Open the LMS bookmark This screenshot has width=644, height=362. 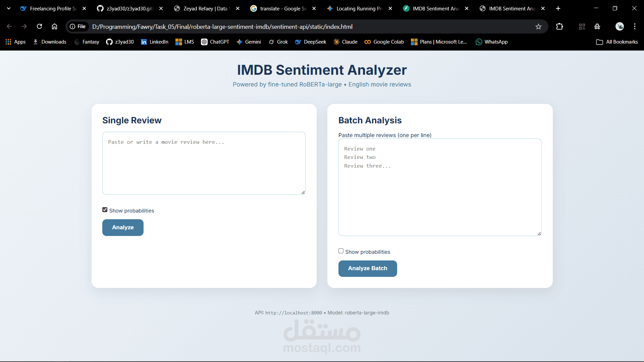185,42
